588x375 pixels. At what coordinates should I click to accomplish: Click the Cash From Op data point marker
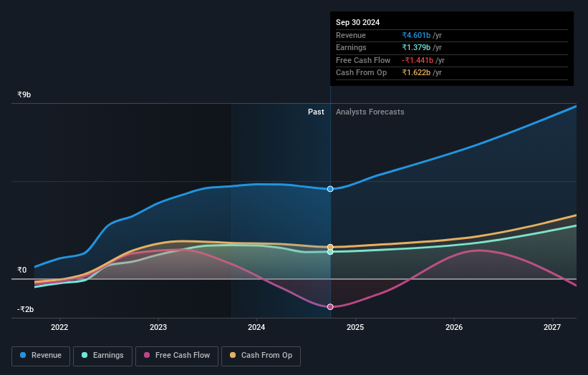(330, 247)
